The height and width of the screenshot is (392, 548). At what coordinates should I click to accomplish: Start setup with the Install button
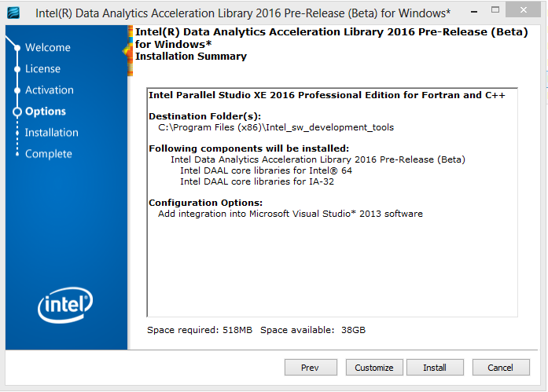click(435, 368)
